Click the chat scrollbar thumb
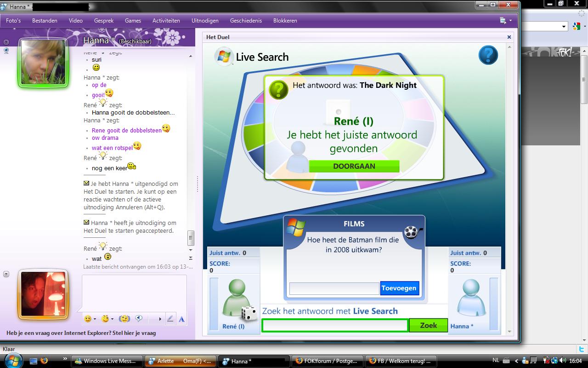588x368 pixels. point(191,238)
